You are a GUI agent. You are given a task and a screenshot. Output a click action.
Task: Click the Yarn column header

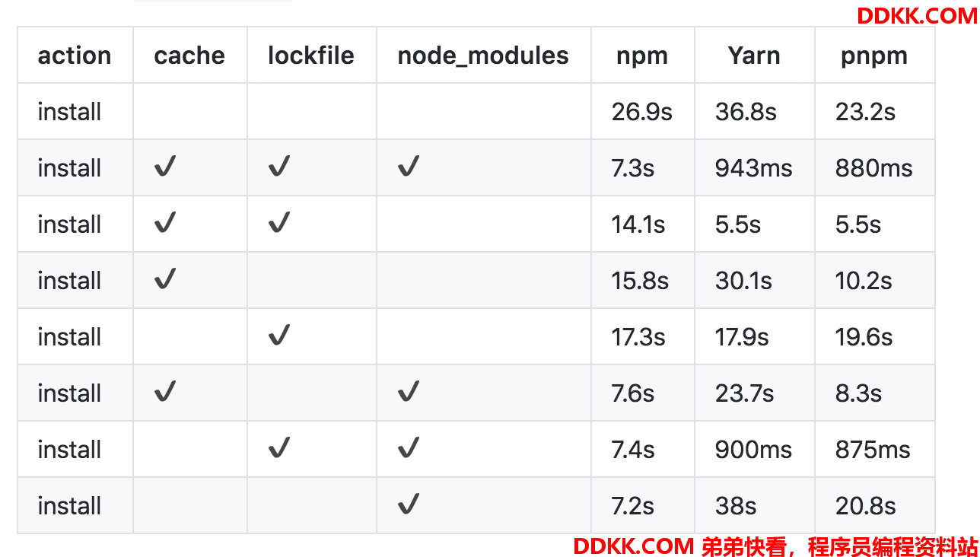point(754,56)
